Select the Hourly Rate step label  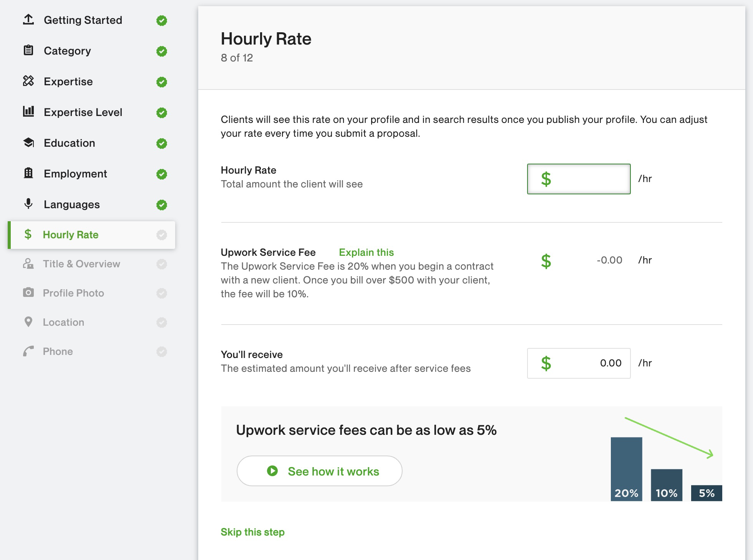coord(71,235)
